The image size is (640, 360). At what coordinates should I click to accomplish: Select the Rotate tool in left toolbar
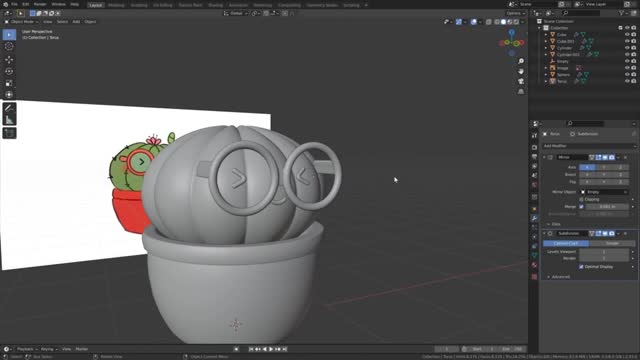pos(9,71)
